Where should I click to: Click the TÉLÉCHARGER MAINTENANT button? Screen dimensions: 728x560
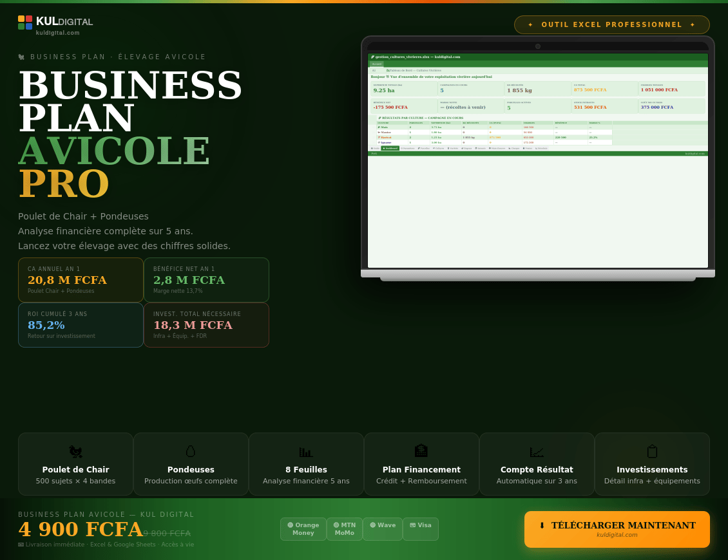617,529
